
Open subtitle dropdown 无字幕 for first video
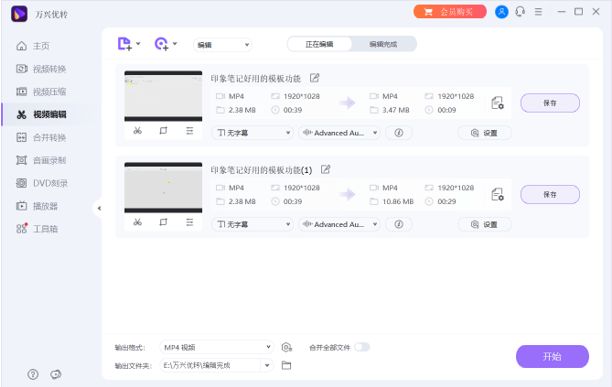pos(253,133)
